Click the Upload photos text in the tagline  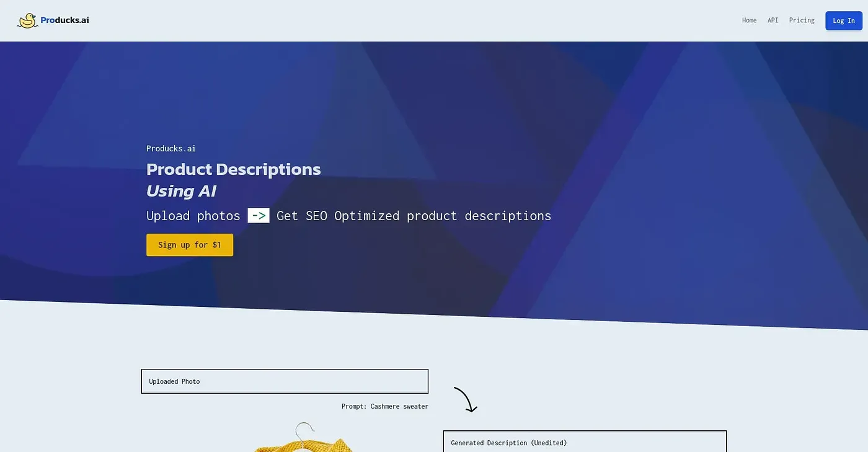coord(193,216)
